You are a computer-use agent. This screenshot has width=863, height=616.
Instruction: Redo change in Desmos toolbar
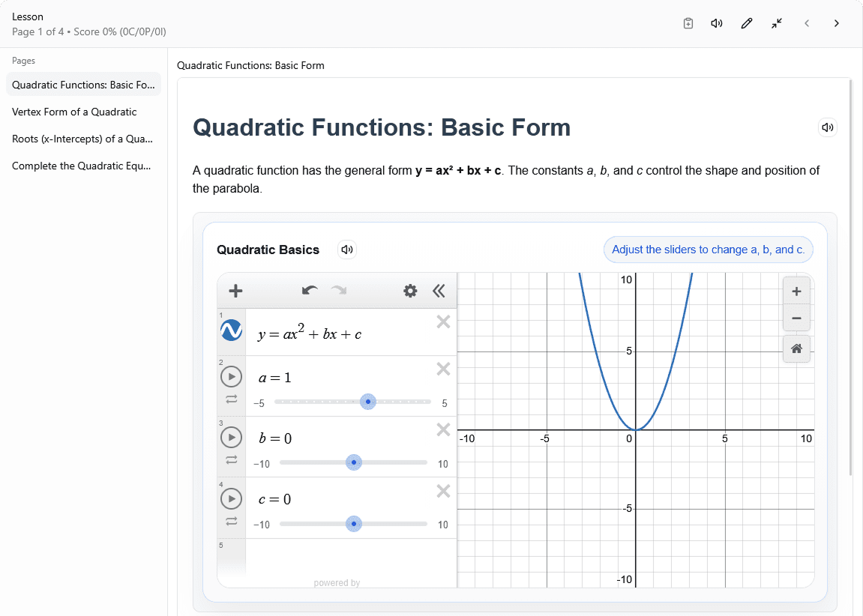pyautogui.click(x=339, y=291)
